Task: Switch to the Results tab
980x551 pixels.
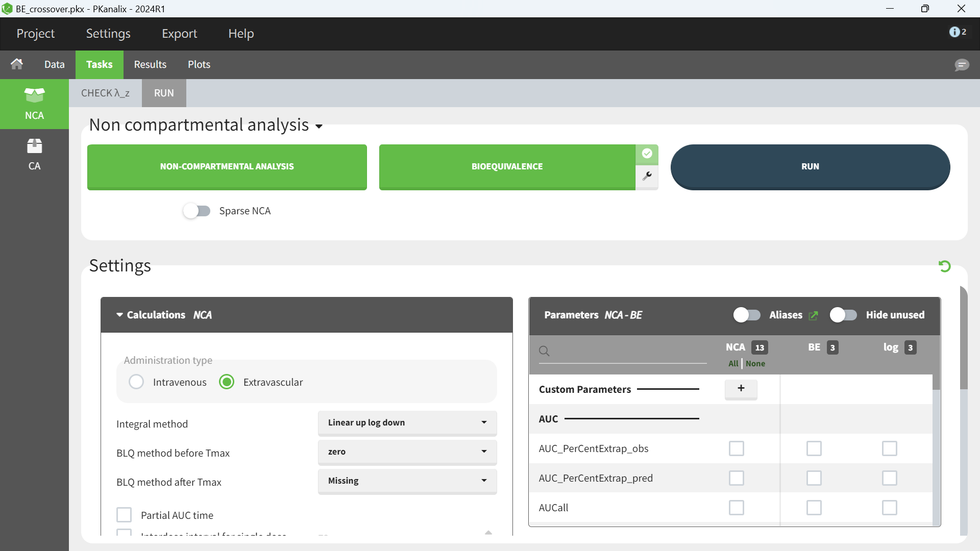Action: pyautogui.click(x=150, y=65)
